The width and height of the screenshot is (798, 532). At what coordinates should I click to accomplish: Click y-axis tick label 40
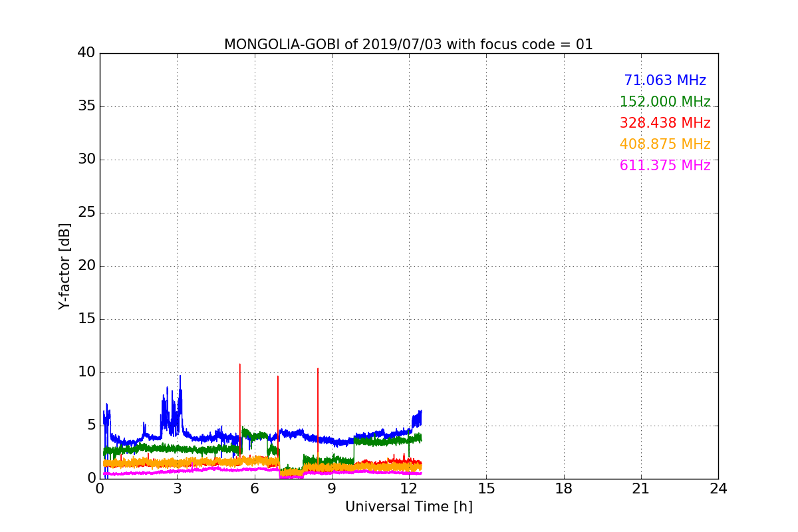coord(86,53)
